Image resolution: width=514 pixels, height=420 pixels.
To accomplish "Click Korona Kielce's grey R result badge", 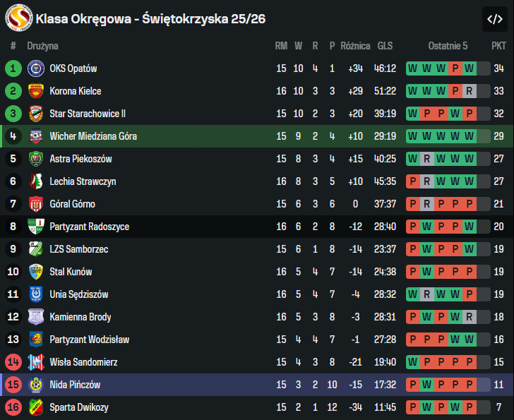I will (x=470, y=91).
